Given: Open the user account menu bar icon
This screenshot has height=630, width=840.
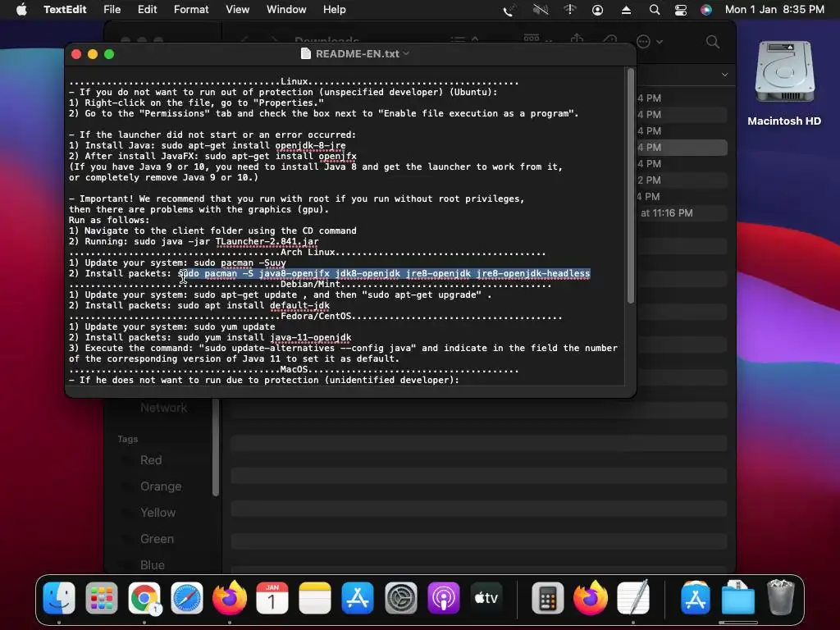Looking at the screenshot, I should 597,10.
